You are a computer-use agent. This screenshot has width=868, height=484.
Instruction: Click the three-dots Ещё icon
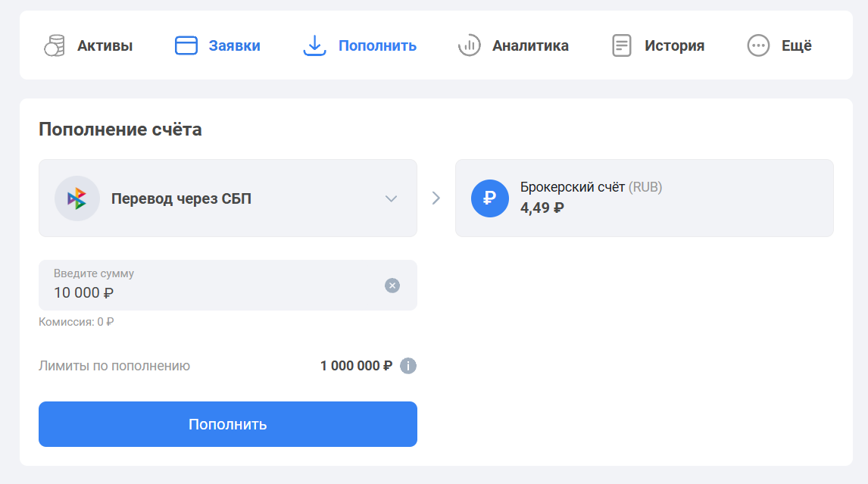758,45
